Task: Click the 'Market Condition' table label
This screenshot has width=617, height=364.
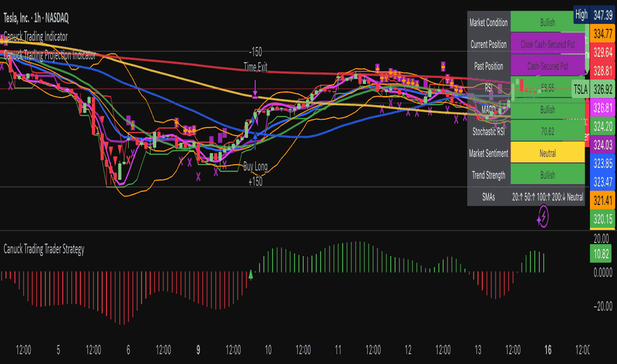Action: click(489, 23)
